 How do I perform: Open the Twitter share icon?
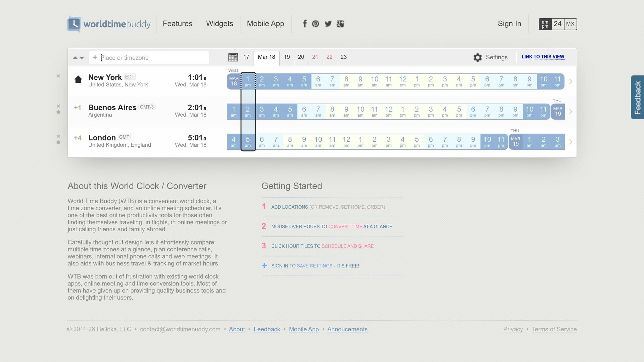point(328,24)
